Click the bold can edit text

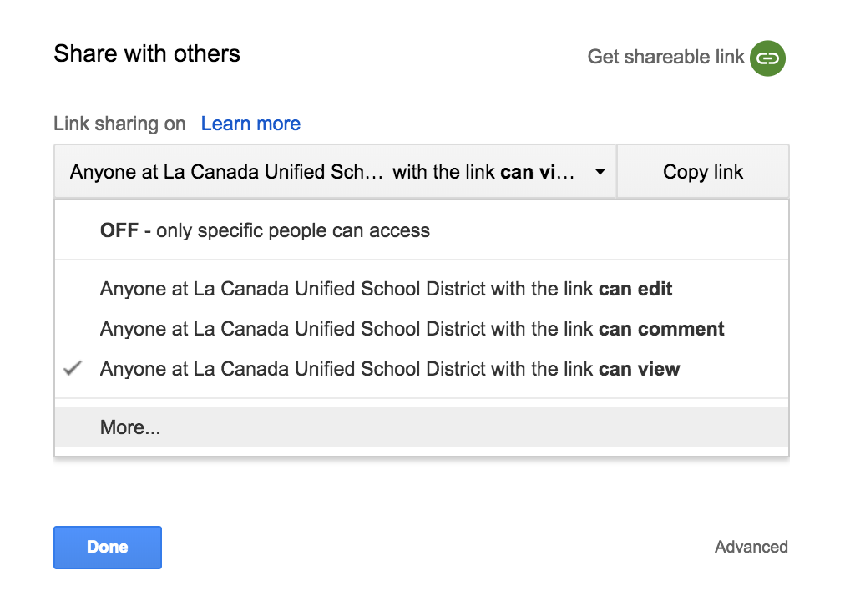635,289
